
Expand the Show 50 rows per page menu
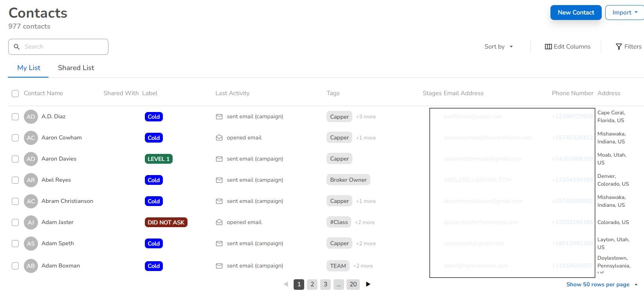click(602, 284)
